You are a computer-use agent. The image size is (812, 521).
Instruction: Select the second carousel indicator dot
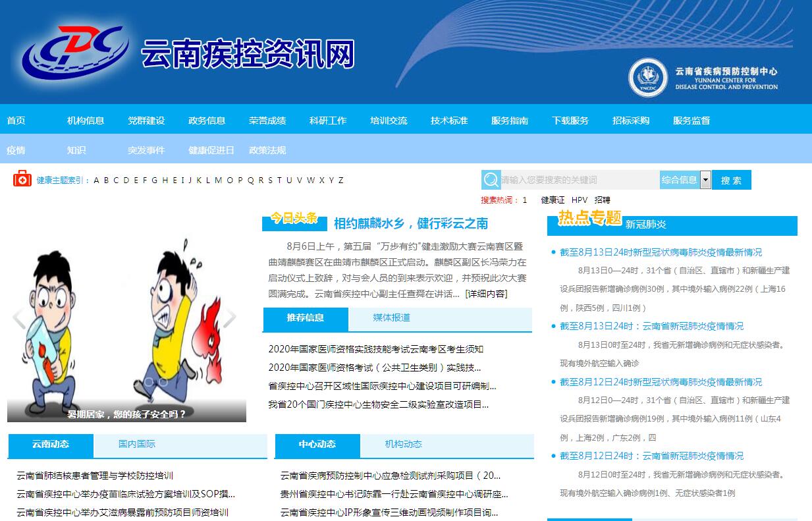pyautogui.click(x=163, y=381)
